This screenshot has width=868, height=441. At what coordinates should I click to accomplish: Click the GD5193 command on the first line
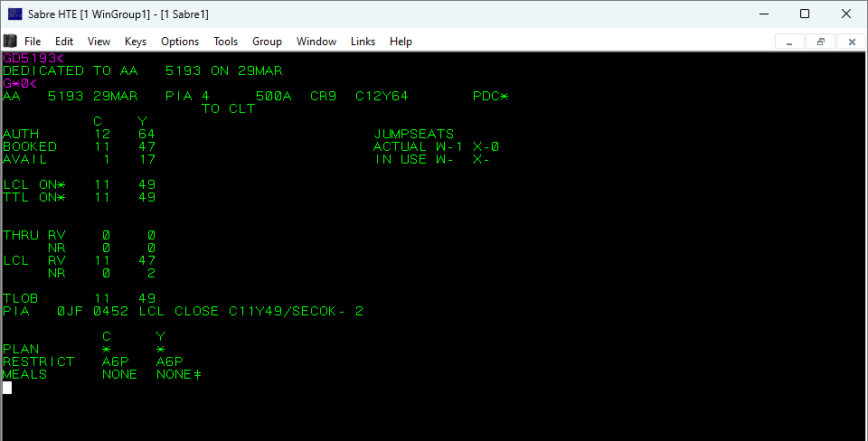pos(30,58)
